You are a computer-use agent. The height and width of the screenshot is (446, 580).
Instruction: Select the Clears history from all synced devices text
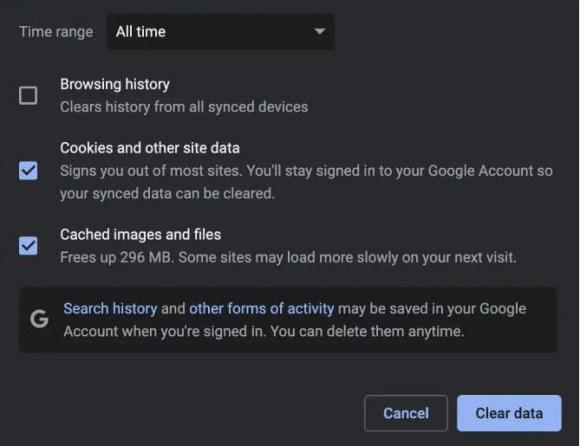click(x=184, y=107)
